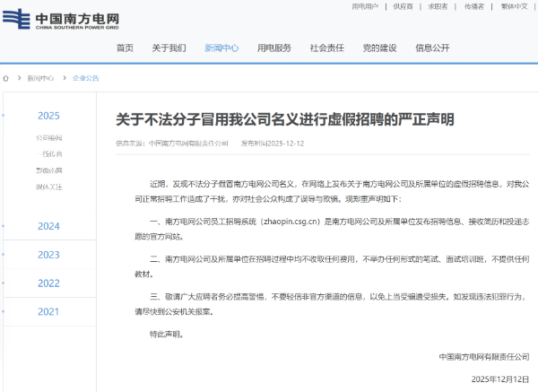Viewport: 538px width, 392px height.
Task: Open the 关于我们 menu item
Action: [x=169, y=48]
